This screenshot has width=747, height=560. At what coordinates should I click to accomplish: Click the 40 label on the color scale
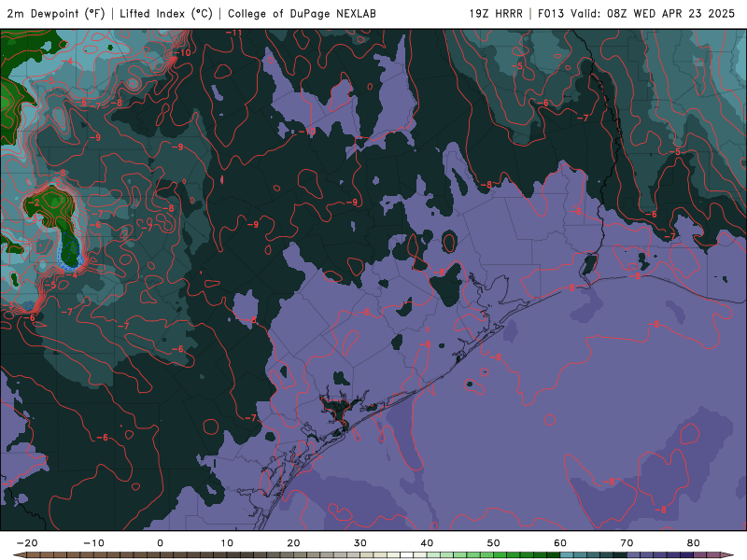(x=427, y=543)
